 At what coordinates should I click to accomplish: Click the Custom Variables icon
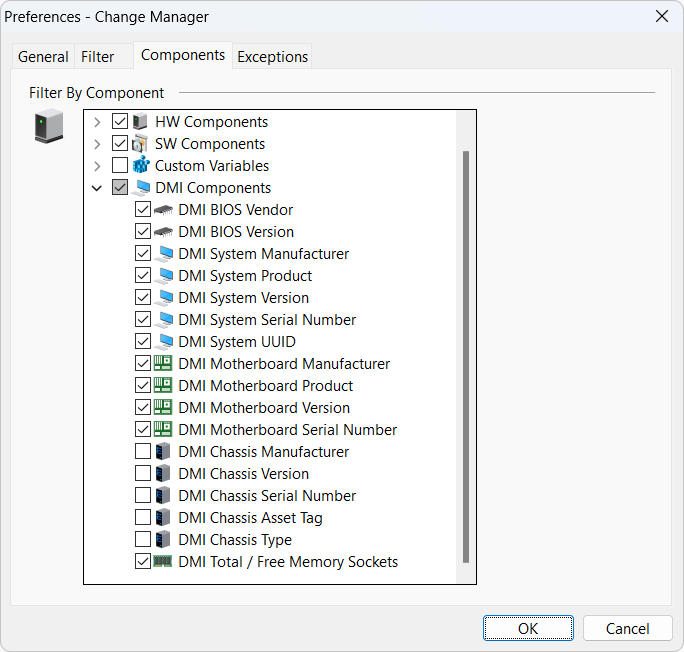[140, 166]
